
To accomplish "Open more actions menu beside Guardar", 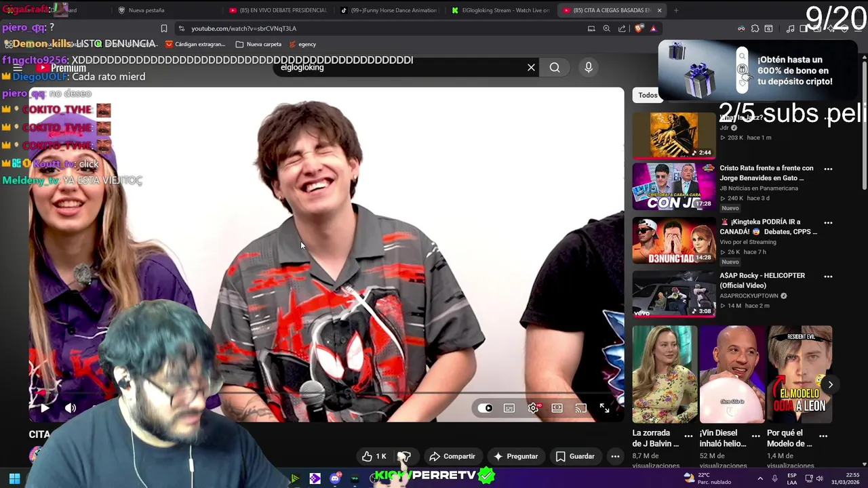I will [615, 456].
